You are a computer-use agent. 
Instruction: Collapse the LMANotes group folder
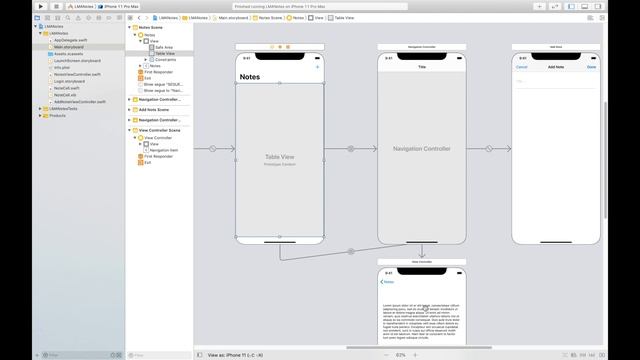[40, 33]
